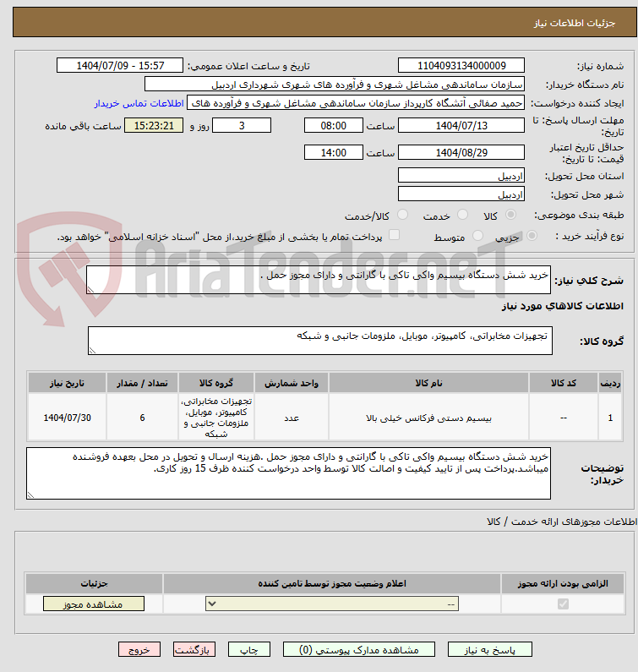Click item name بیسیم دستی فرکانس خیلی بالا
Screen dimensions: 638x672
click(428, 418)
